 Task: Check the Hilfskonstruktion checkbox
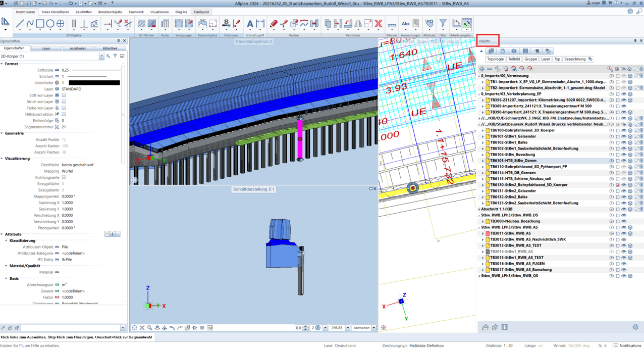[x=64, y=114]
